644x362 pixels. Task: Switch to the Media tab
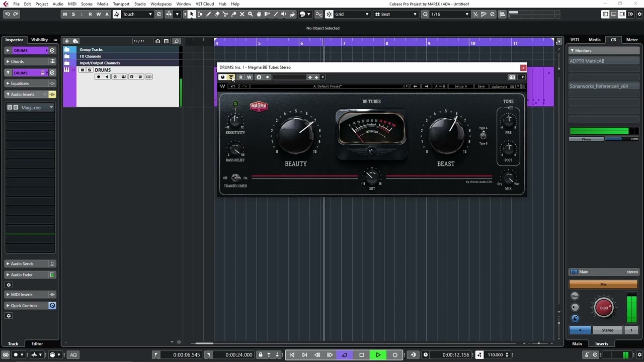tap(595, 40)
